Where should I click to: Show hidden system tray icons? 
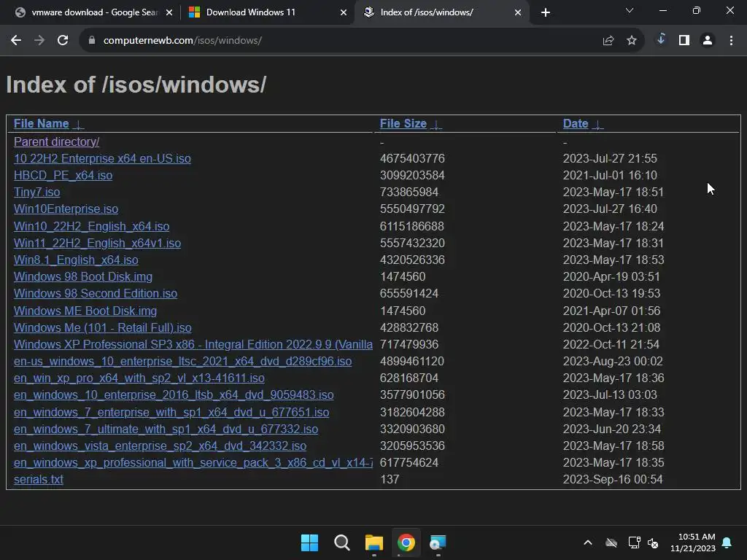(x=588, y=542)
